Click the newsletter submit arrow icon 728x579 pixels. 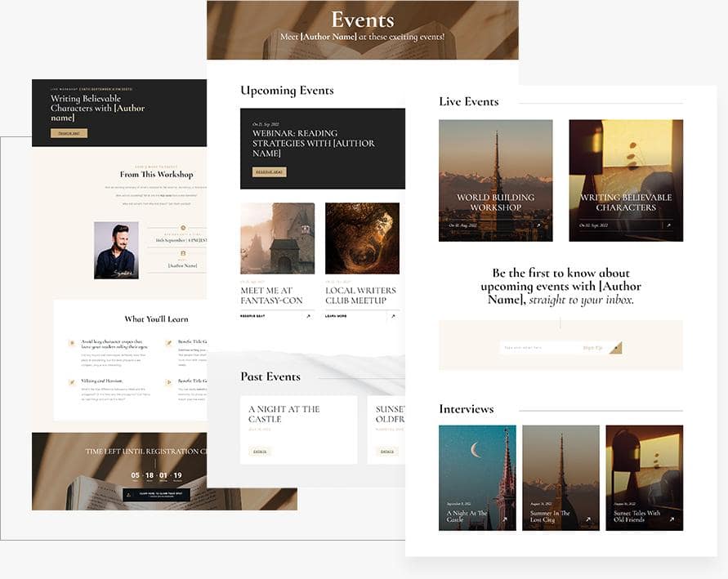615,348
